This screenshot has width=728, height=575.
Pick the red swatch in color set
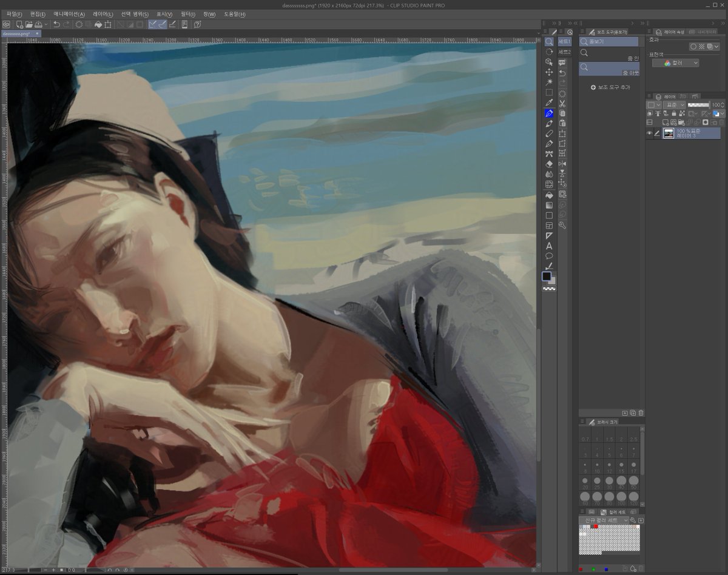click(596, 526)
